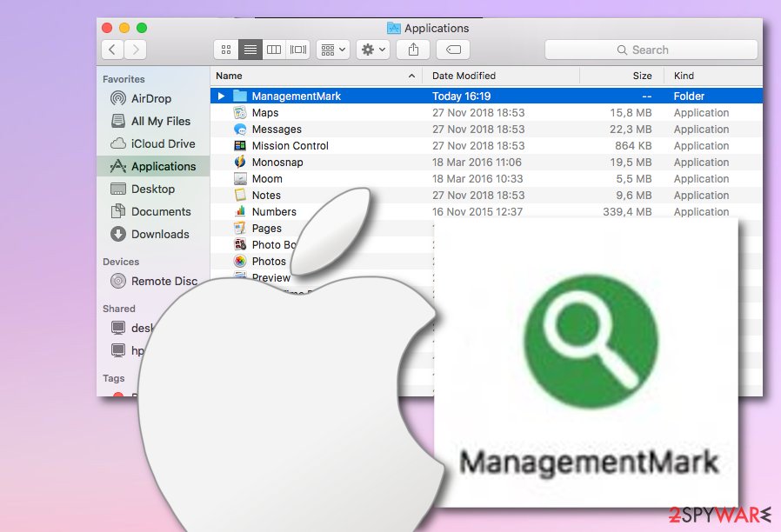Select the Maps file name

pos(265,112)
